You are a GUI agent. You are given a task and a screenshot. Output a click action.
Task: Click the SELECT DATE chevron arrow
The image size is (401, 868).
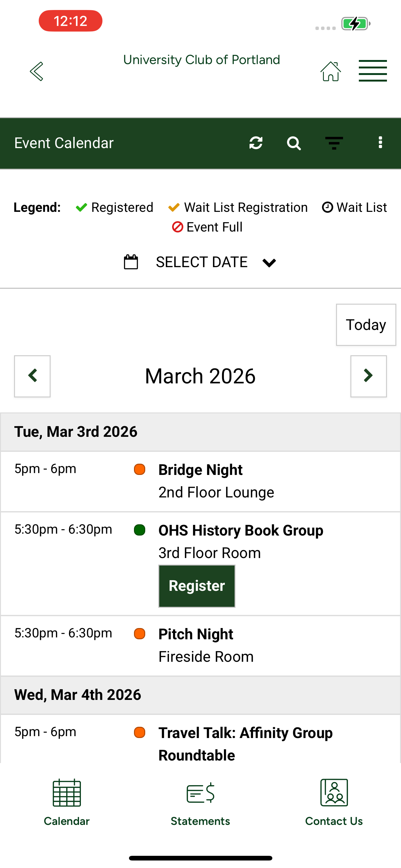(x=269, y=262)
